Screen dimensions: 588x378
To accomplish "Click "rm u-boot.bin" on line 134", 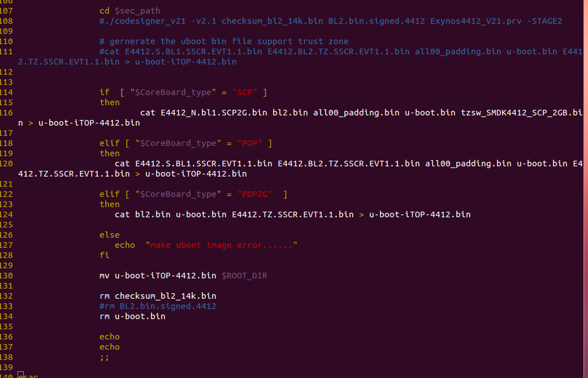I will pos(132,316).
